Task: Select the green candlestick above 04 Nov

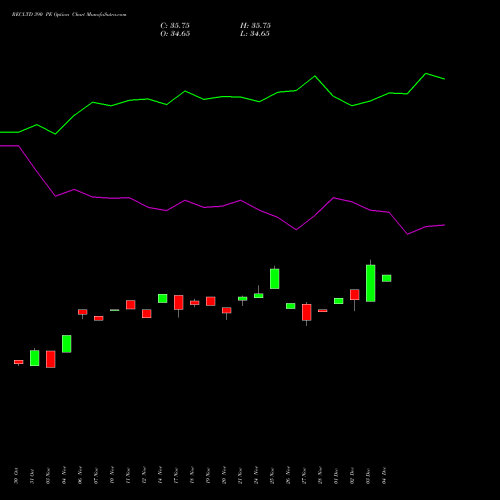Action: coord(67,344)
